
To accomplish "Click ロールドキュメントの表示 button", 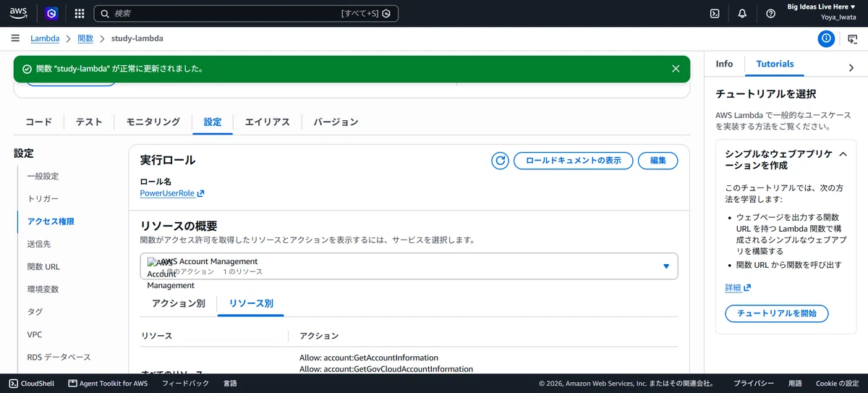I will pyautogui.click(x=574, y=161).
